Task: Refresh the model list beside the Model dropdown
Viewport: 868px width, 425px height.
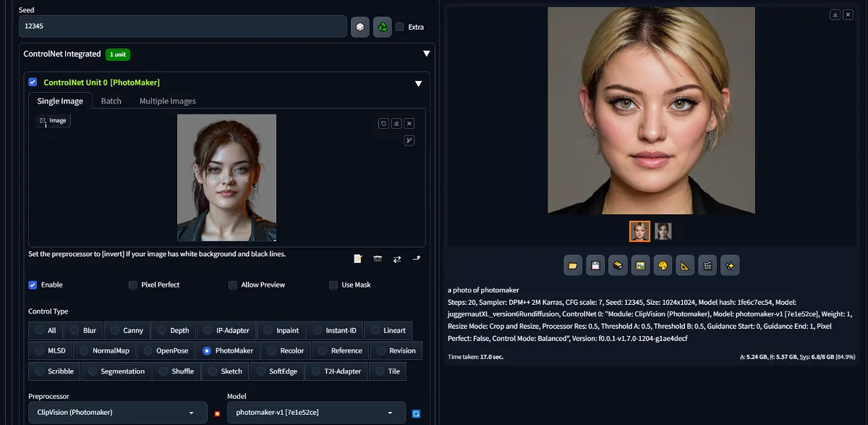Action: pyautogui.click(x=416, y=413)
